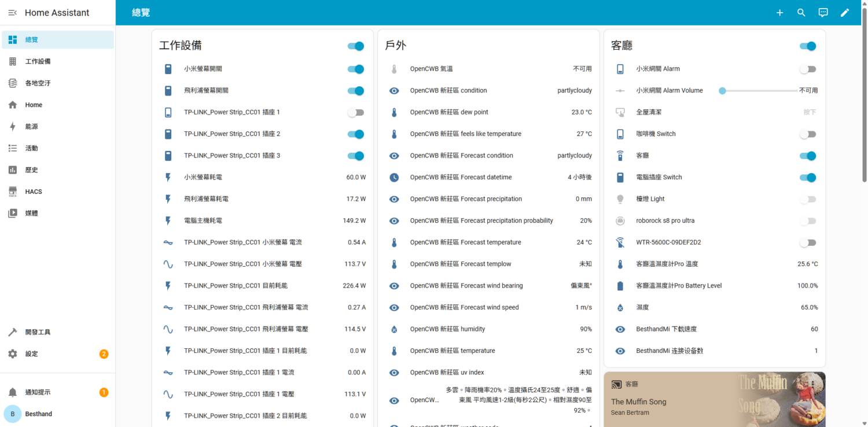The width and height of the screenshot is (868, 427).
Task: Toggle 小米網關 Alarm switch
Action: click(x=807, y=69)
